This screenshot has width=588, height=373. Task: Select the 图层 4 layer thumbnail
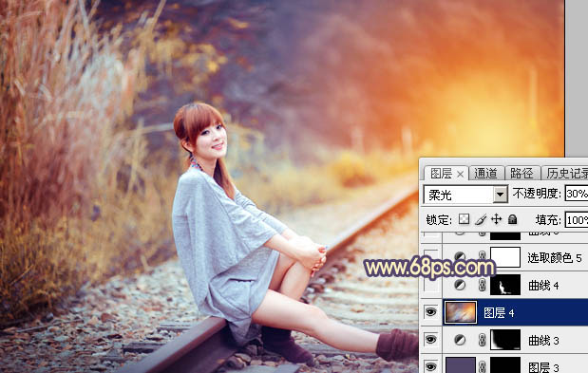click(461, 312)
